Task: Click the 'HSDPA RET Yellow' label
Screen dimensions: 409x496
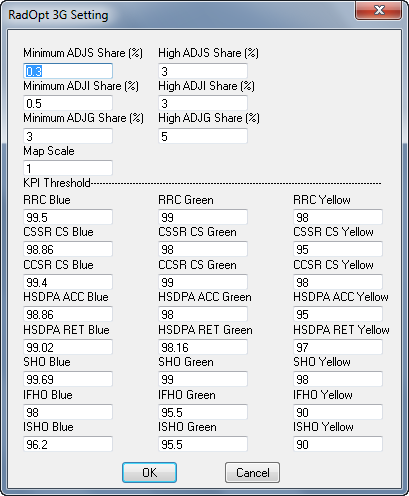Action: point(341,330)
